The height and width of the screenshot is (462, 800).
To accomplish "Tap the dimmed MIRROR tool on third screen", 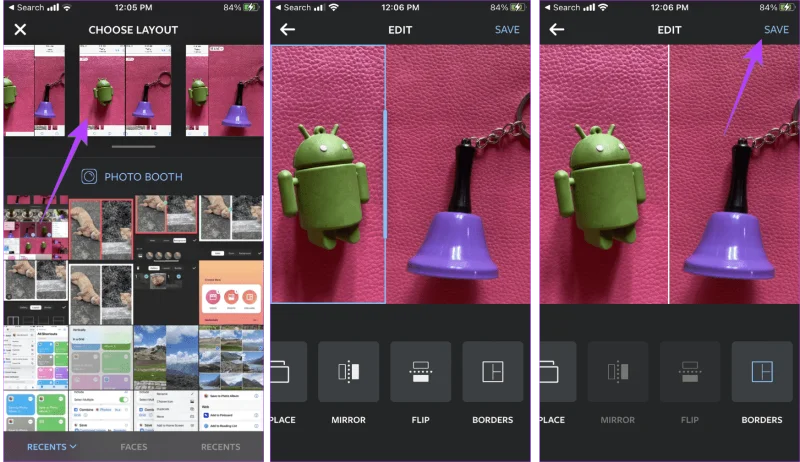I will pyautogui.click(x=618, y=372).
